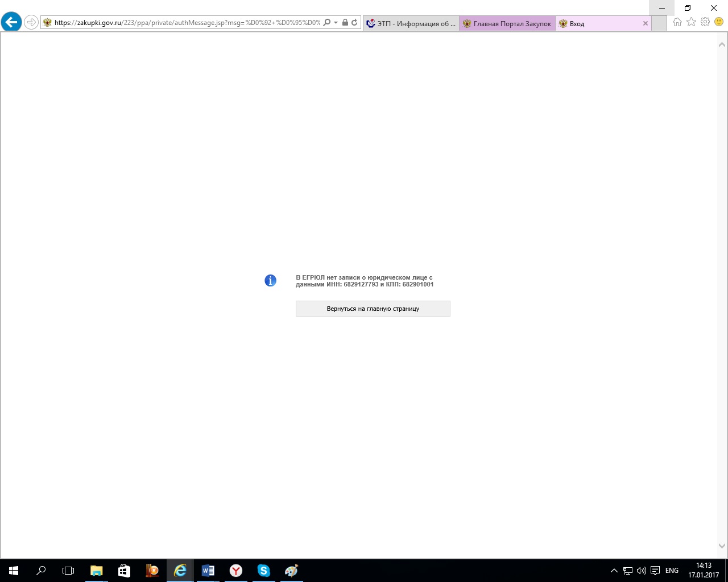
Task: Open Skype from the taskbar
Action: point(263,571)
